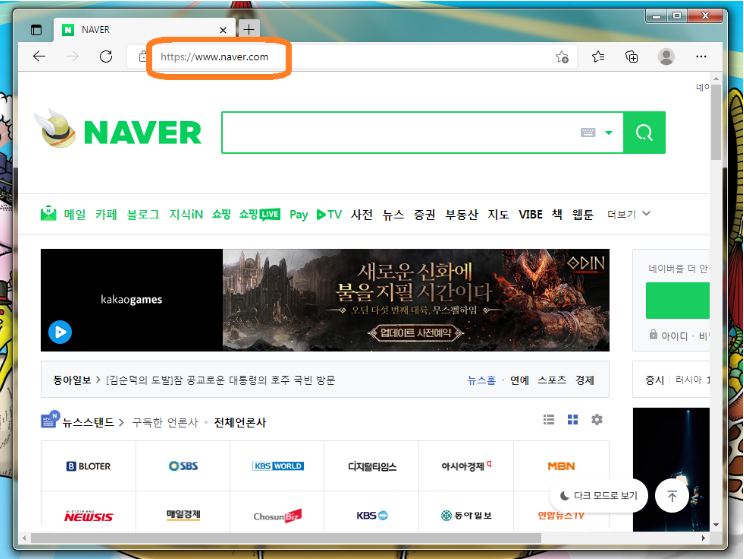Play the kakaogames ad video
Screen dimensions: 744x559
point(60,332)
